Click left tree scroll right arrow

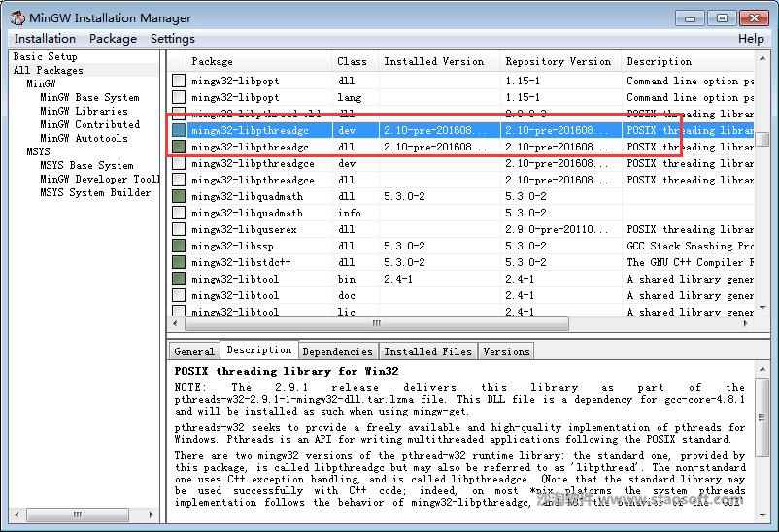pyautogui.click(x=151, y=515)
